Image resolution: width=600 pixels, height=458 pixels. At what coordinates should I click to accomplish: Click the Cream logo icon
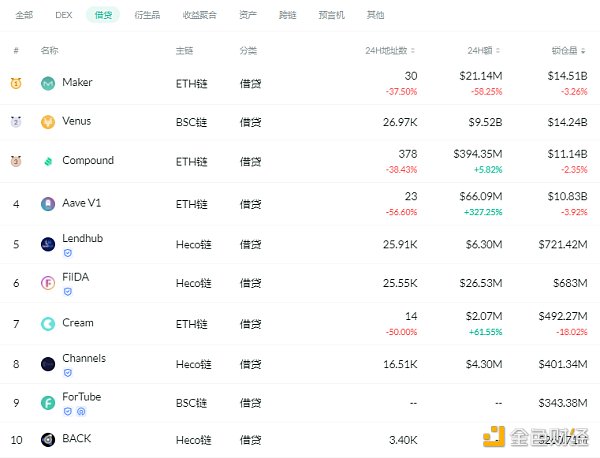pos(48,324)
